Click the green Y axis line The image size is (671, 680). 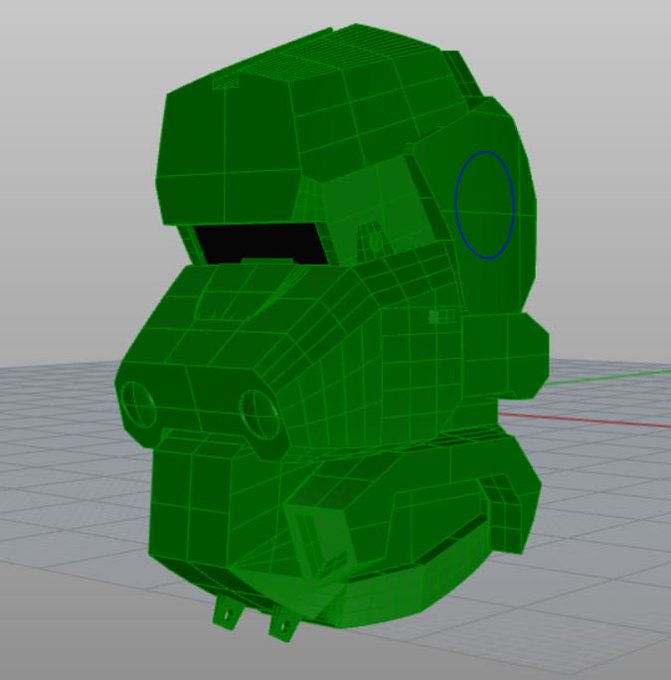pos(607,377)
